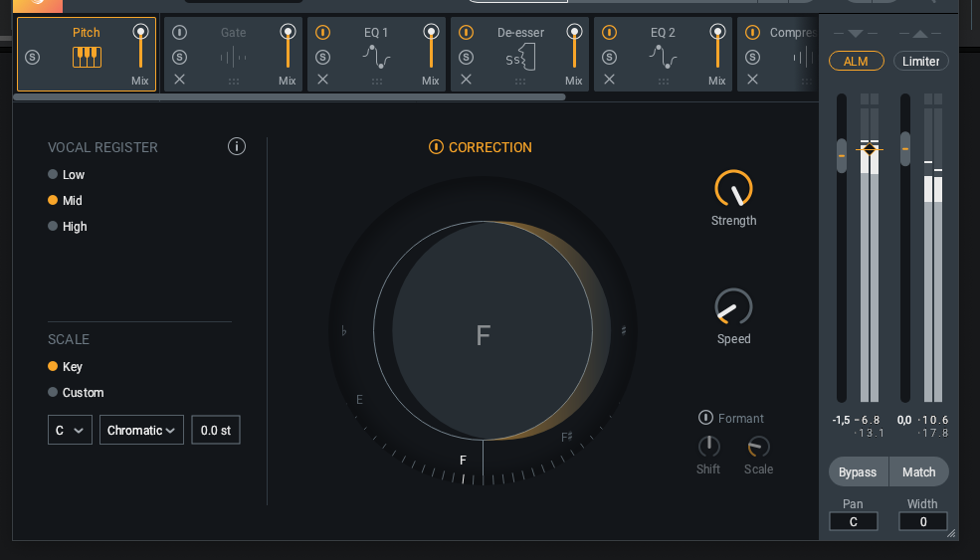This screenshot has width=980, height=560.
Task: Grab the Gate module reorder handle
Action: [x=234, y=82]
